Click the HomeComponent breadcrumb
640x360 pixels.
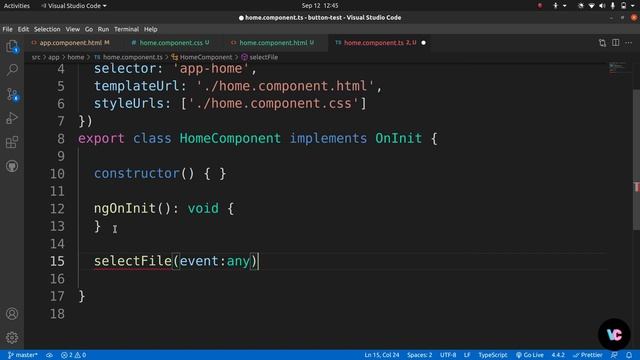pos(202,57)
